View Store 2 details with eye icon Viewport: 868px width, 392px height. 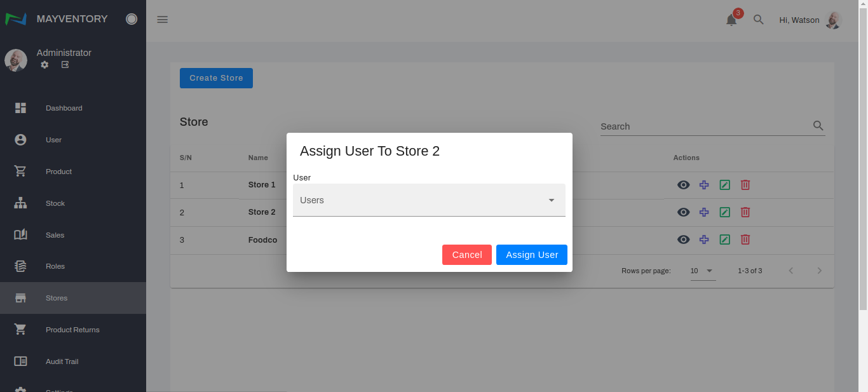683,212
